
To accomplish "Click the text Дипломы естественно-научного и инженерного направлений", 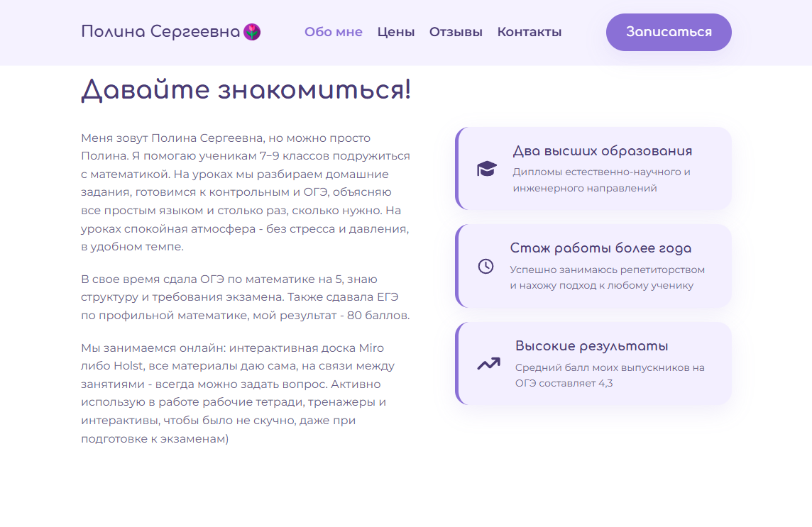I will [x=601, y=179].
